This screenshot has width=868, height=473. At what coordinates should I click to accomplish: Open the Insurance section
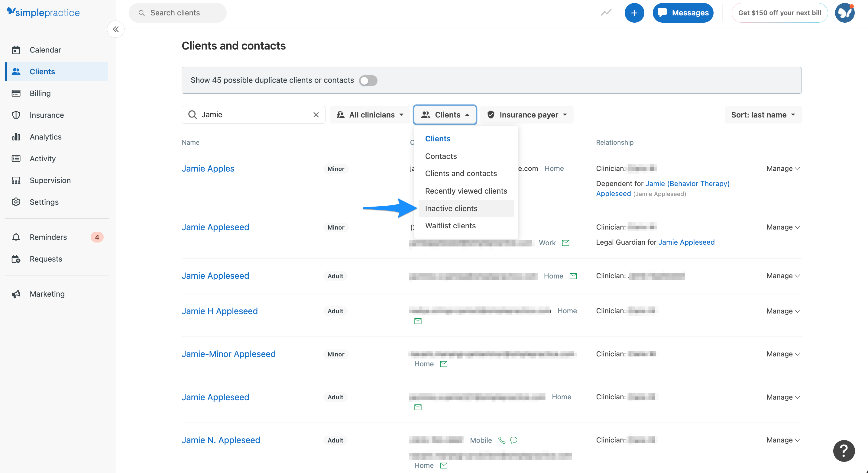click(47, 115)
